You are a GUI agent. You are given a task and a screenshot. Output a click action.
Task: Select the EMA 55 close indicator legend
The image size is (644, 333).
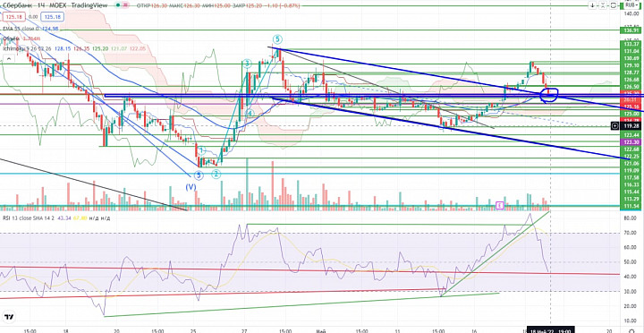(21, 29)
